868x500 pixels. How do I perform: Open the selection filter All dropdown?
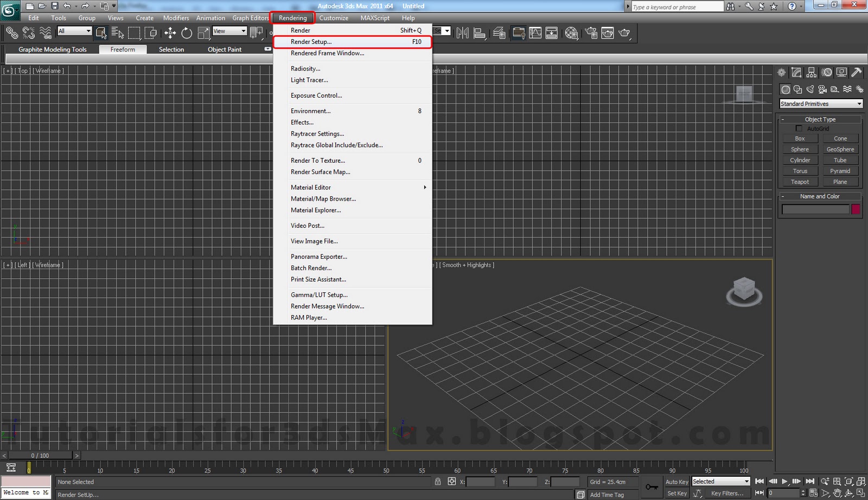[x=74, y=31]
